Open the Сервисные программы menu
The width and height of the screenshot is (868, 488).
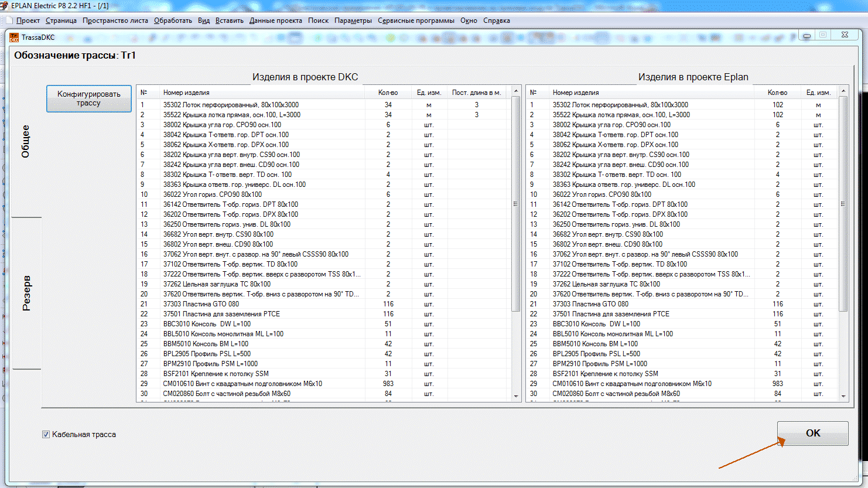(x=416, y=21)
